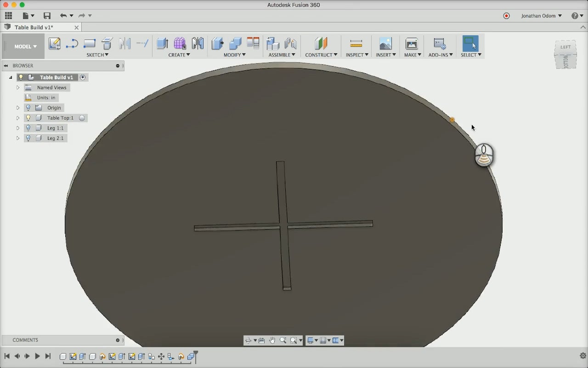Viewport: 588px width, 368px height.
Task: Collapse the Browser panel with double arrows
Action: (x=6, y=66)
